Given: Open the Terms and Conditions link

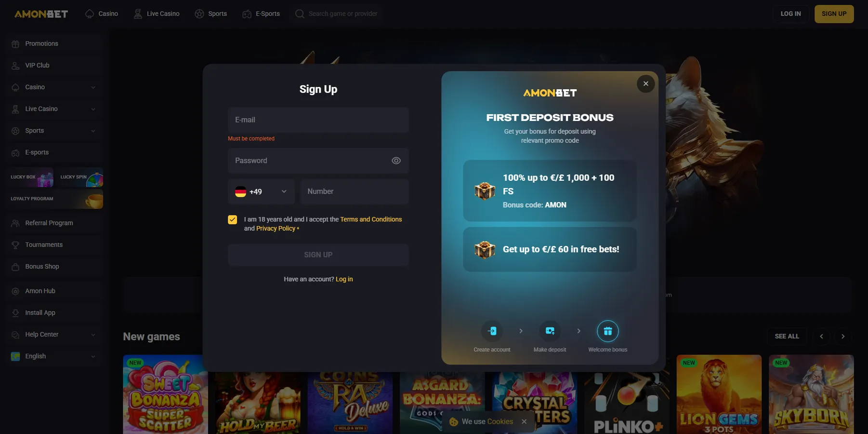Looking at the screenshot, I should tap(371, 219).
